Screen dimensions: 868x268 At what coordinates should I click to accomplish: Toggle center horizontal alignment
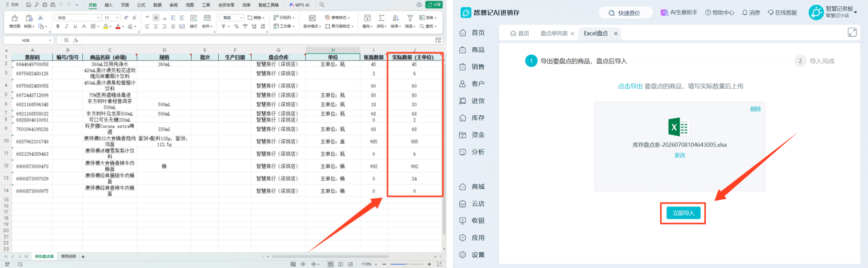point(156,26)
